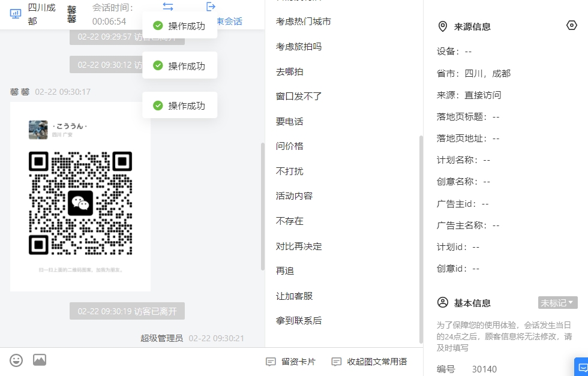
Task: Click the blue floating chat icon
Action: tap(582, 368)
